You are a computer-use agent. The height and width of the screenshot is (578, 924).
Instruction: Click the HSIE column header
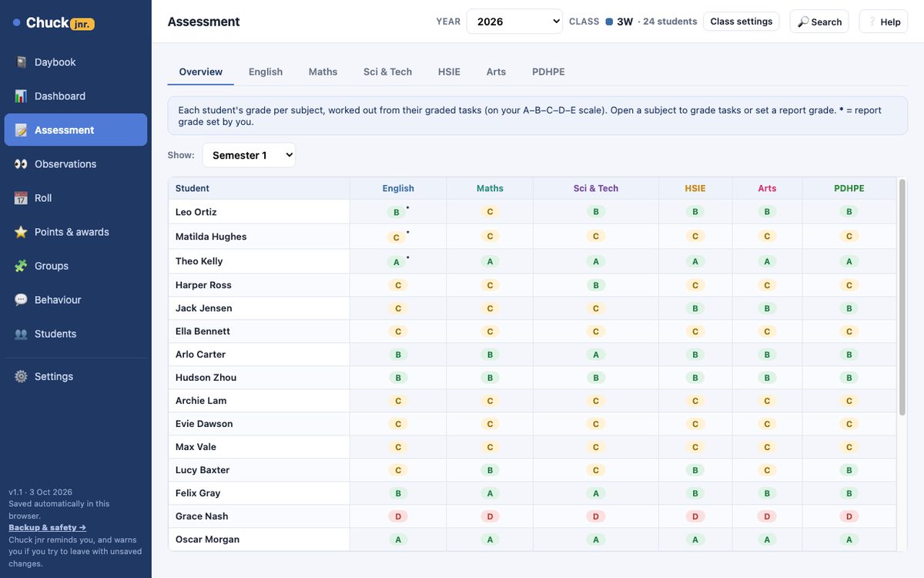coord(695,188)
